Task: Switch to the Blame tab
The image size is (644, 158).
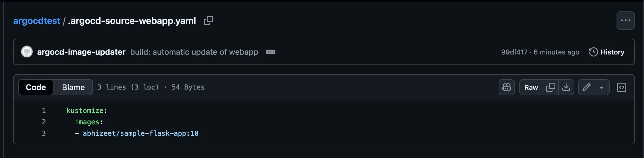Action: [x=73, y=87]
